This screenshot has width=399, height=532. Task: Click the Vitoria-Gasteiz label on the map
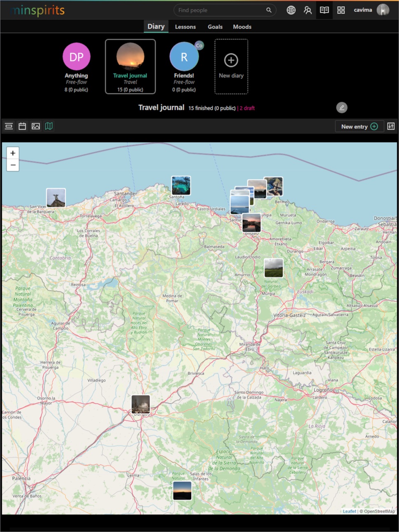tap(290, 315)
